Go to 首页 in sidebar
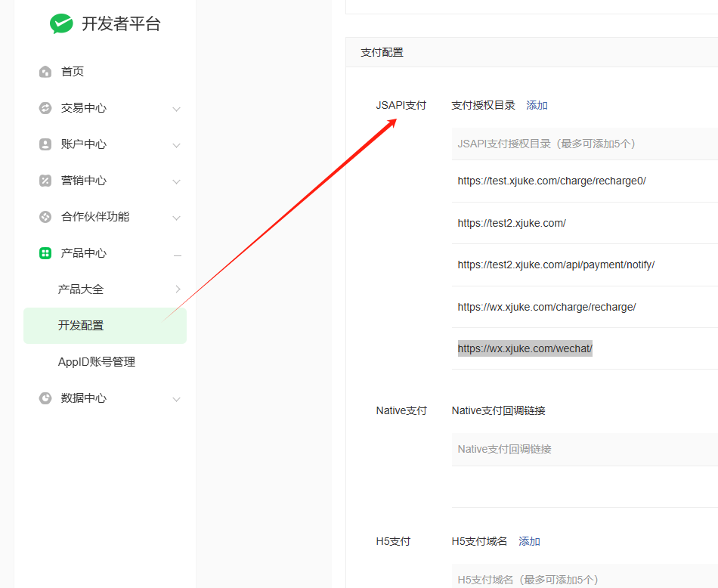 tap(73, 72)
